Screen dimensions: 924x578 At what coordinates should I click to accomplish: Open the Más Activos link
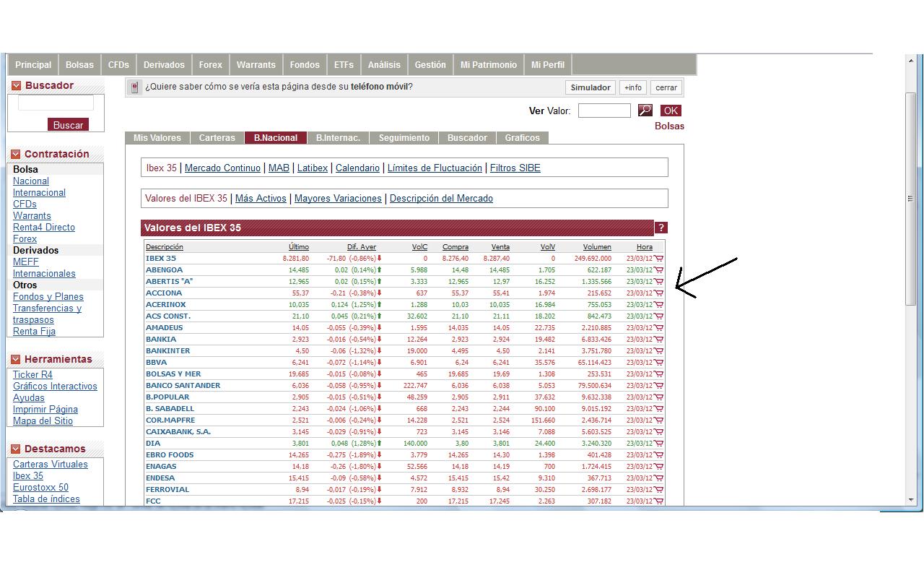(x=261, y=199)
